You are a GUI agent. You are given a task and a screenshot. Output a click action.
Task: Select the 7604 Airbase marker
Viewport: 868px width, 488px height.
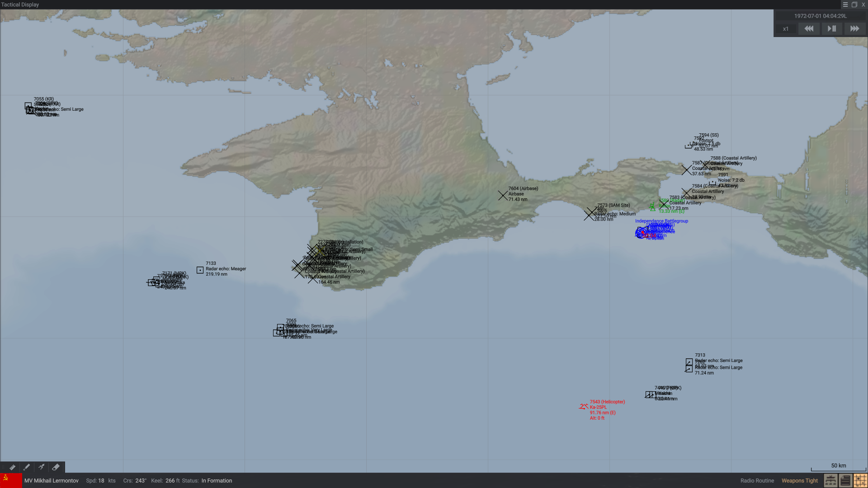pyautogui.click(x=503, y=195)
